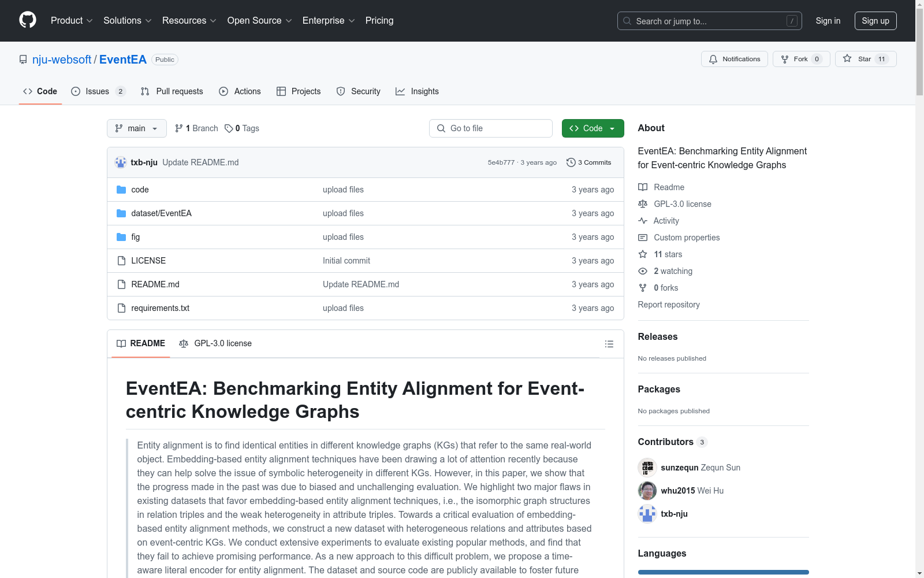Click the star icon button
Screen dimensions: 924x578
[847, 58]
